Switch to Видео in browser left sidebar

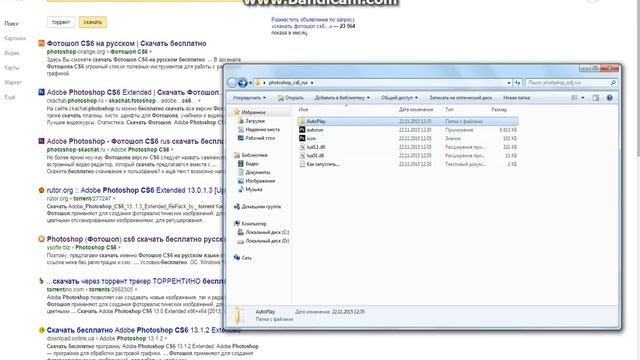click(12, 53)
